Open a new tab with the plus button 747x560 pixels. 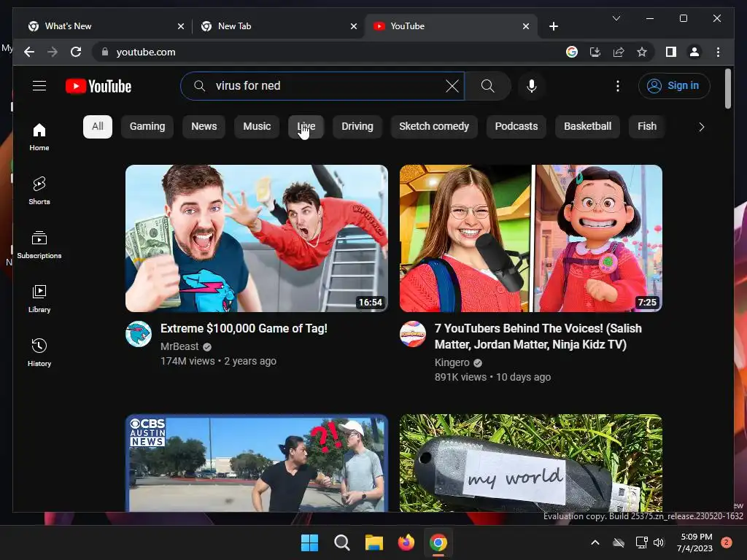(553, 26)
